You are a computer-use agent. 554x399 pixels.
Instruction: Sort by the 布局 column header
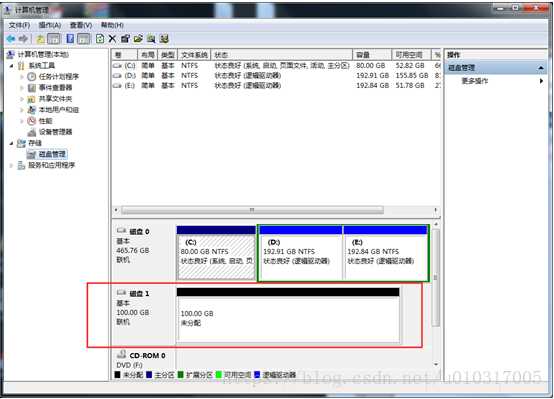(148, 55)
